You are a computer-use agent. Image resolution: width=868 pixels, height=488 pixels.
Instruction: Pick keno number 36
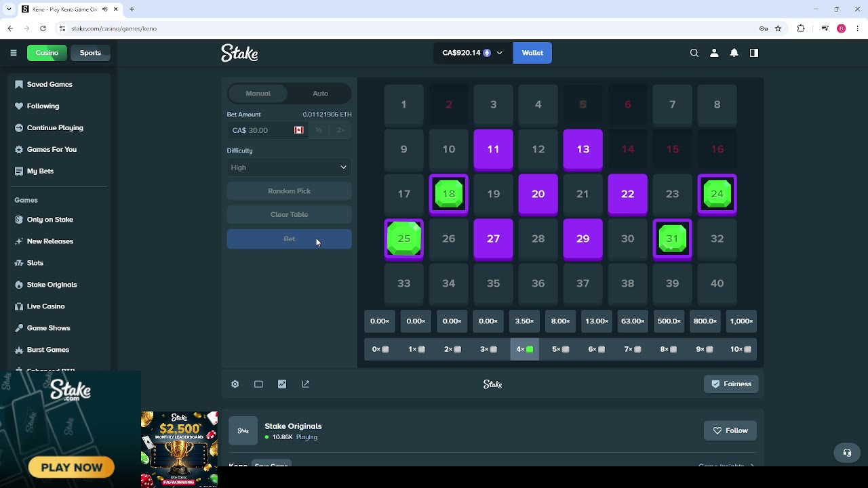pyautogui.click(x=538, y=283)
